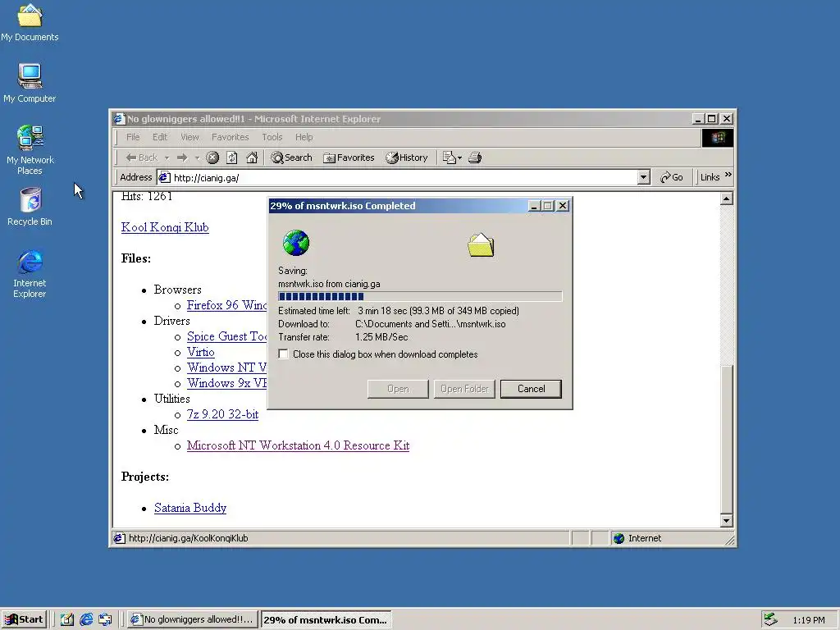This screenshot has width=840, height=630.
Task: Open the Windows 9x driver link
Action: click(x=226, y=383)
